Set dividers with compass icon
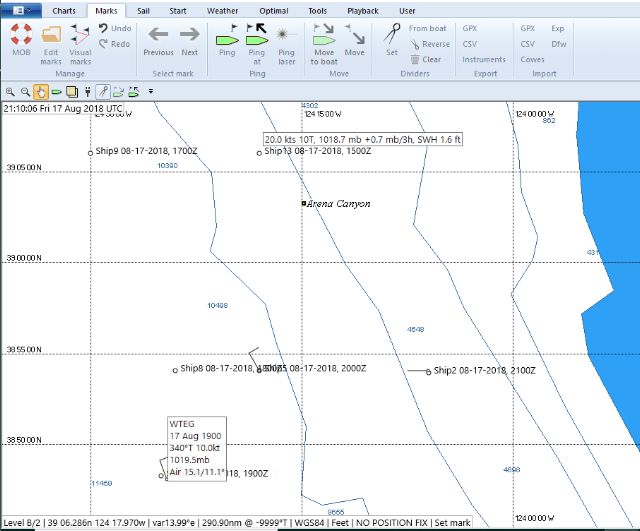Screen dimensions: 640x531 coord(392,34)
